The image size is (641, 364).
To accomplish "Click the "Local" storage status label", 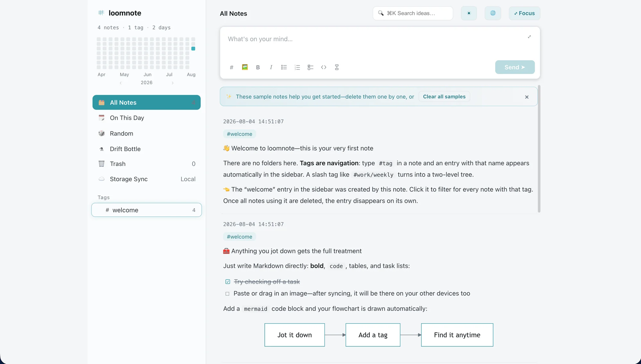I will (188, 179).
